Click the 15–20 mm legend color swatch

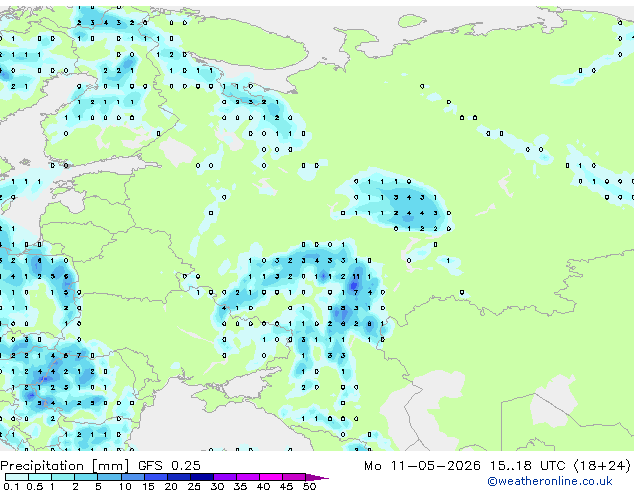click(155, 477)
